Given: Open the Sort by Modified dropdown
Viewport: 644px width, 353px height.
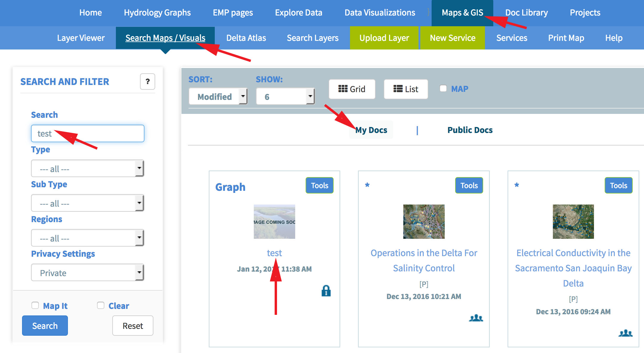Looking at the screenshot, I should coord(218,96).
